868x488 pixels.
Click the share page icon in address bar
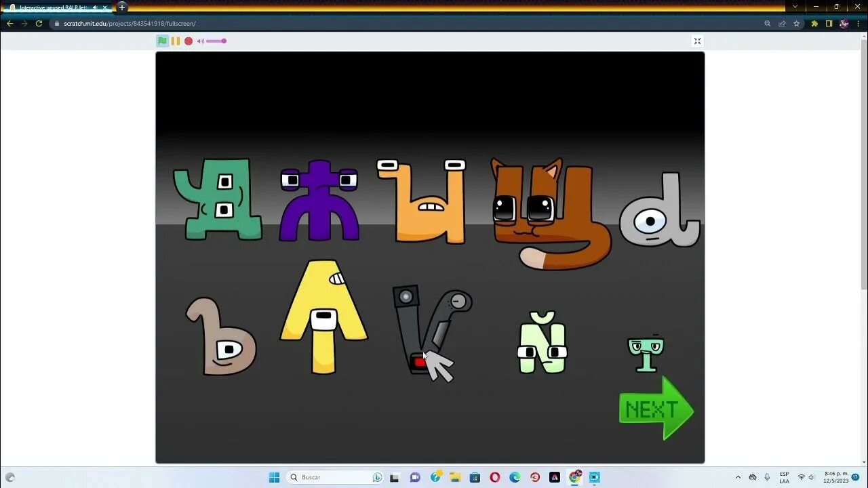click(x=782, y=24)
